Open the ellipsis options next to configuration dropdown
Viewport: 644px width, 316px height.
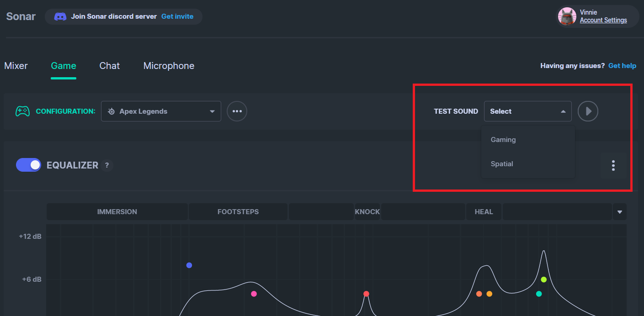[x=237, y=111]
